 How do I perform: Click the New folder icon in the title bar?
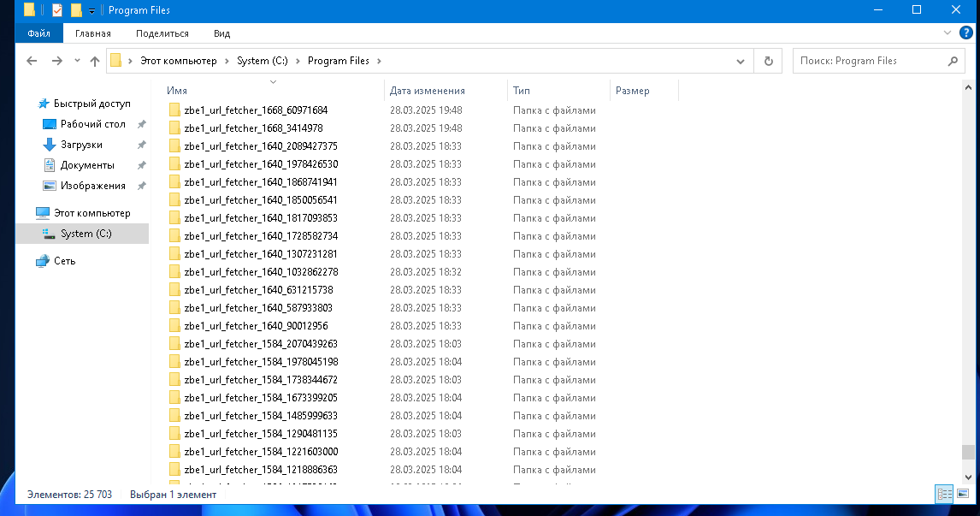pos(76,10)
